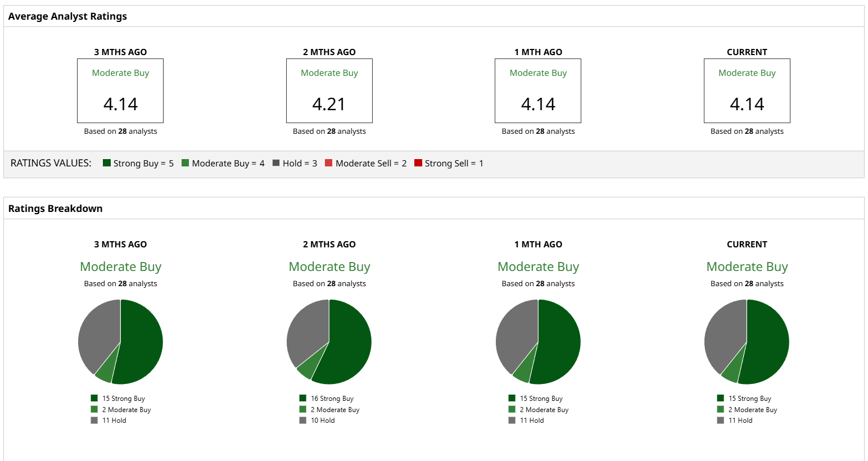This screenshot has width=868, height=461.
Task: Click the CURRENT label in Ratings Breakdown
Action: pos(747,244)
